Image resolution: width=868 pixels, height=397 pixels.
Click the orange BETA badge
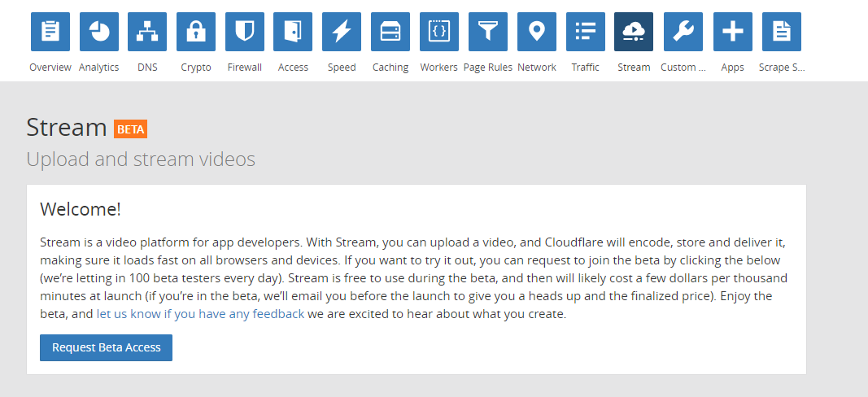131,129
